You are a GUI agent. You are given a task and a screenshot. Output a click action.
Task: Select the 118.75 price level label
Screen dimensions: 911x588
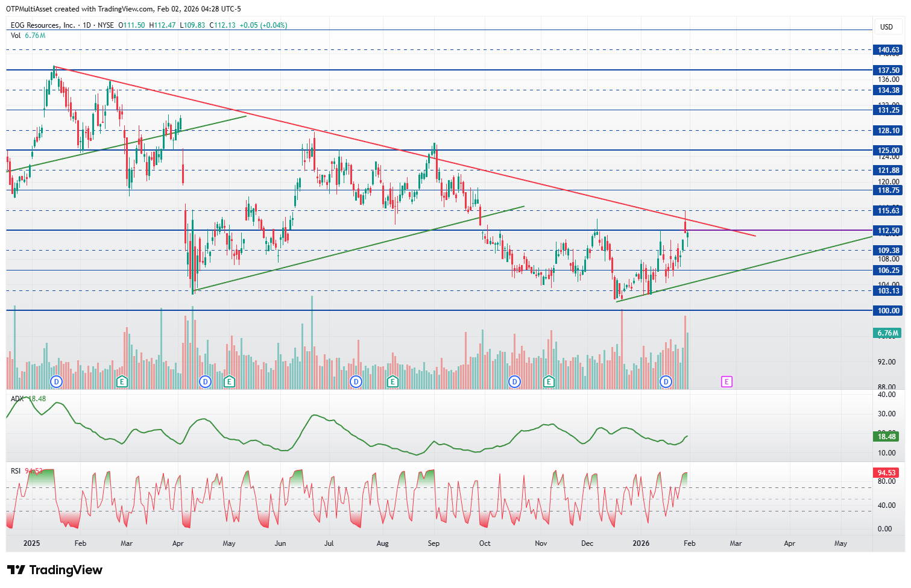[889, 190]
